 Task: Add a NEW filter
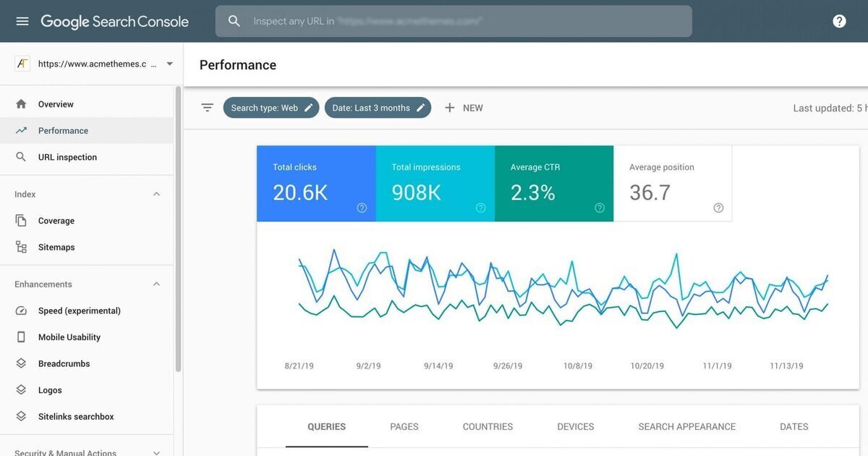(x=464, y=108)
